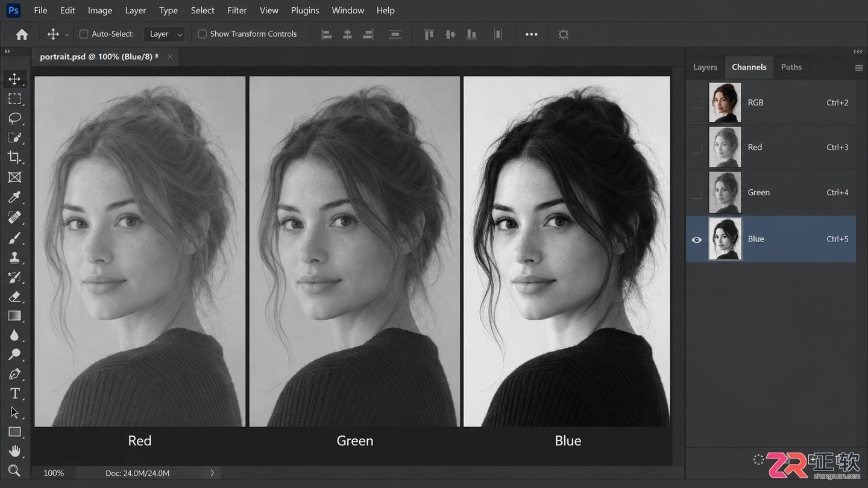
Task: Select the Rectangular Marquee tool
Action: point(14,99)
